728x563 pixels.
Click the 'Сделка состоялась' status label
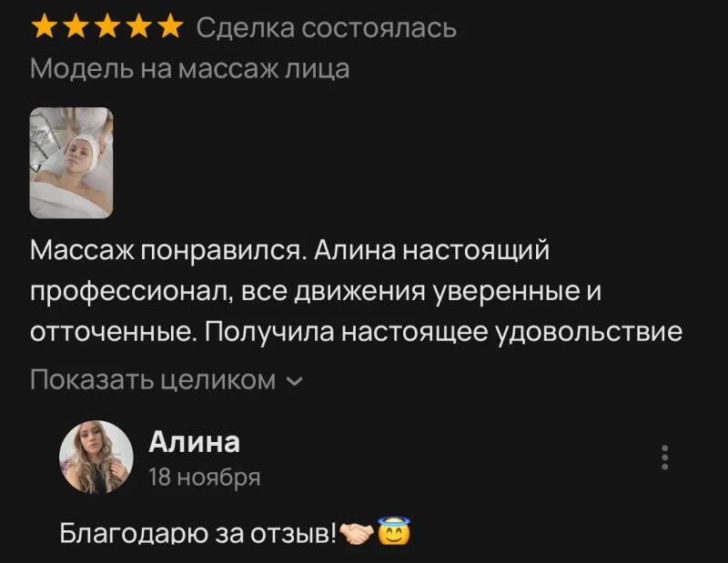[x=327, y=28]
